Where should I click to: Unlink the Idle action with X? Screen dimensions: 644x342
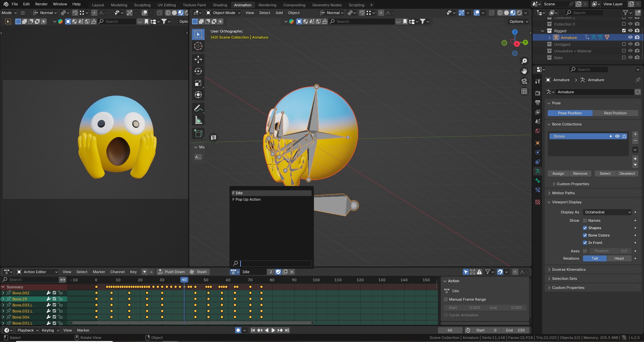(292, 272)
